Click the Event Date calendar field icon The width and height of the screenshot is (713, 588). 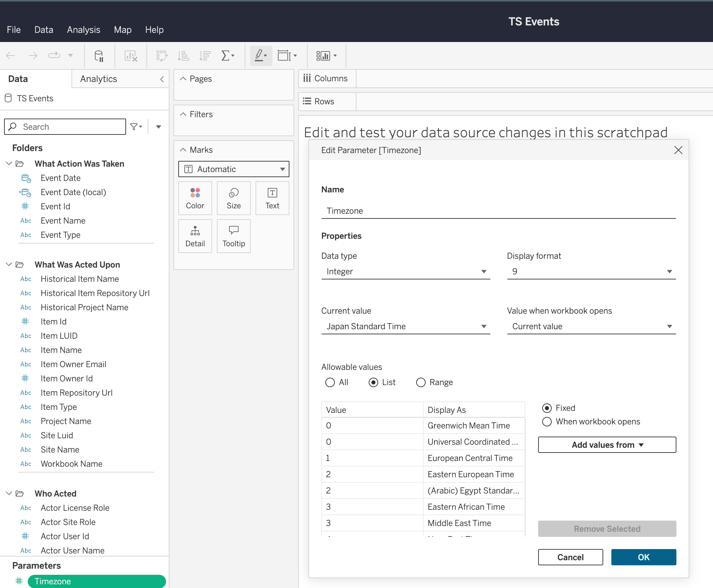point(26,178)
